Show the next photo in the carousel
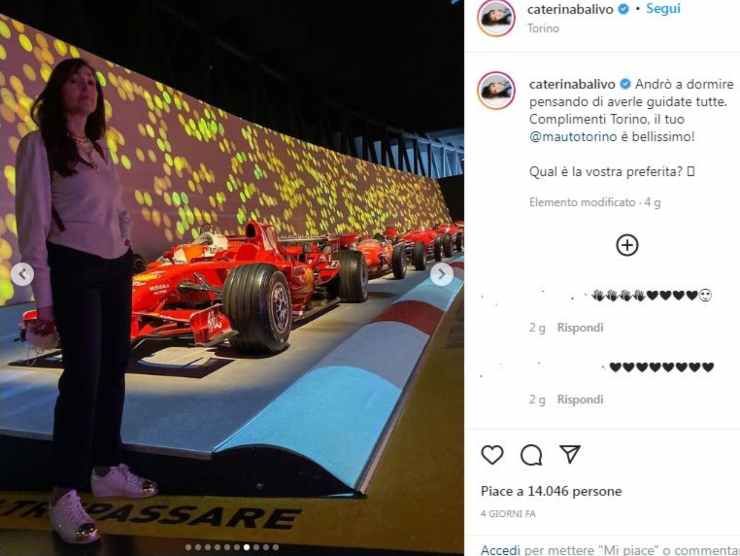The width and height of the screenshot is (740, 556). [442, 274]
